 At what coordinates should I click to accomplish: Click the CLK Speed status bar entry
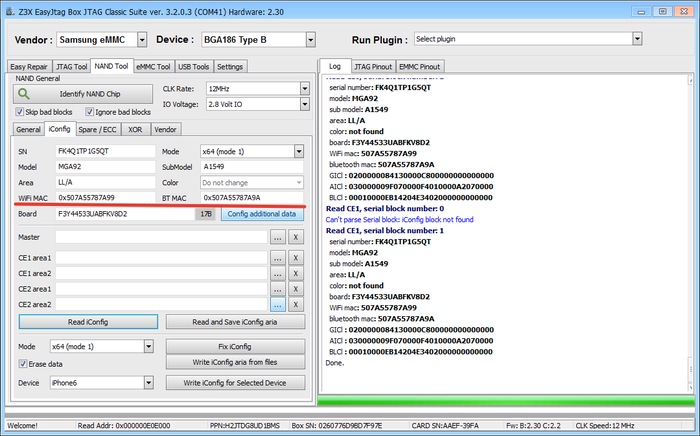pos(605,426)
